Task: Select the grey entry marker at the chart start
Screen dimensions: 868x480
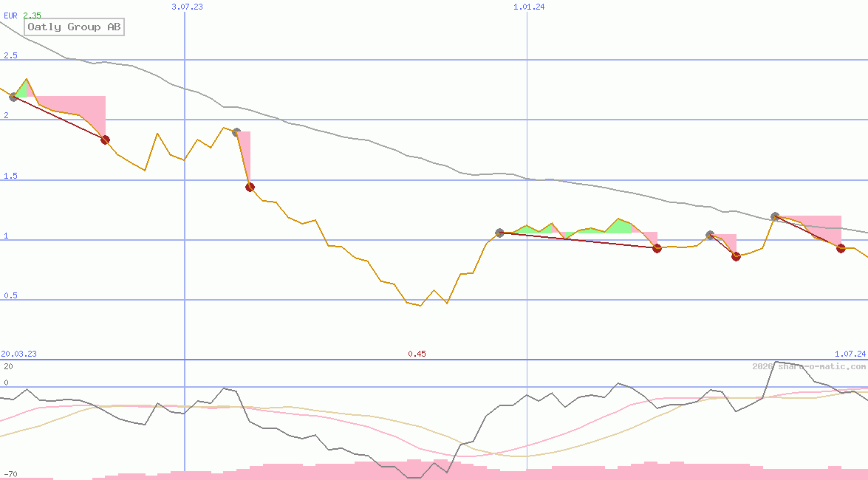Action: click(x=13, y=97)
